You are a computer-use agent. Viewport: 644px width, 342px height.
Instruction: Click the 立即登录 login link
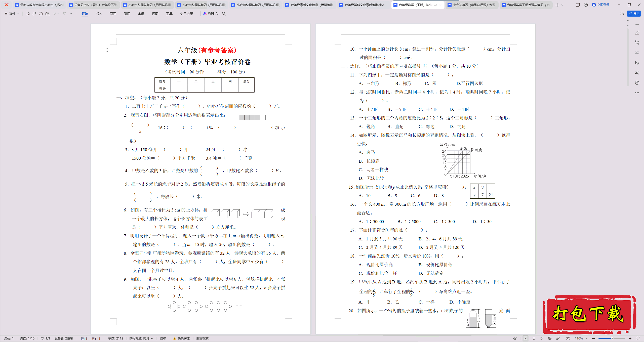tap(601, 5)
